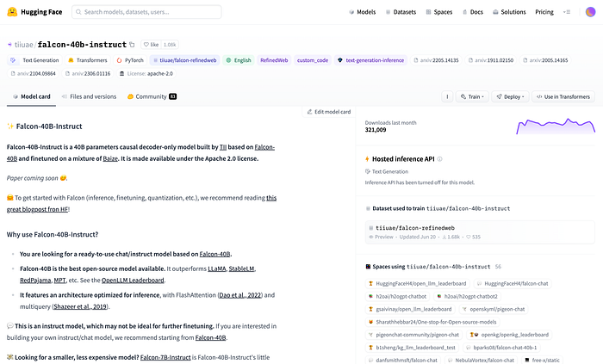Focus the search models input field
Image resolution: width=603 pixels, height=364 pixels.
(146, 12)
